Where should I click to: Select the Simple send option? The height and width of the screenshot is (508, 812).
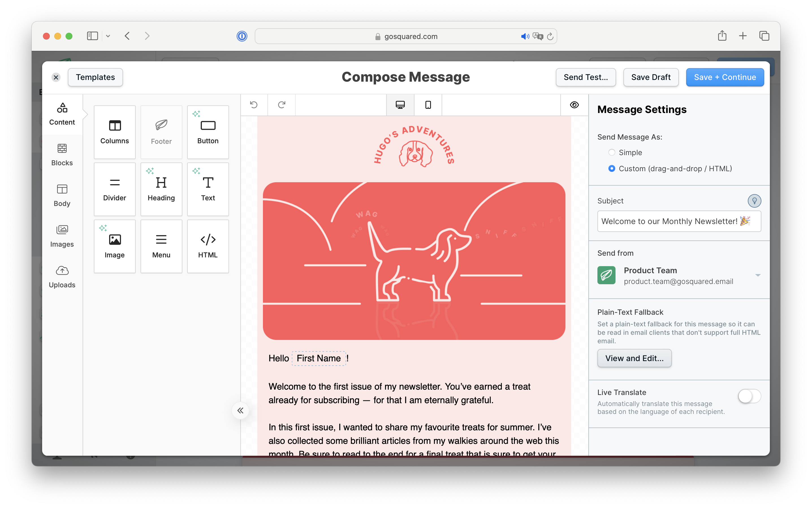click(612, 152)
